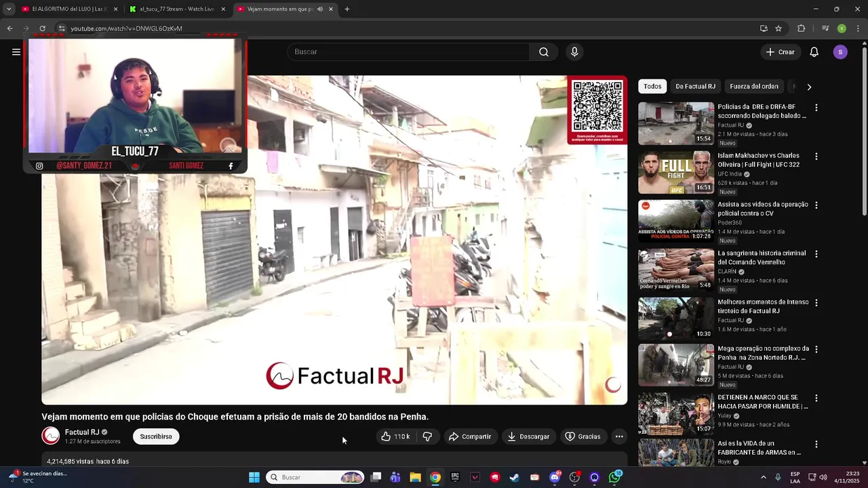Image resolution: width=868 pixels, height=488 pixels.
Task: Mute the playing tab audio icon
Action: (x=319, y=9)
